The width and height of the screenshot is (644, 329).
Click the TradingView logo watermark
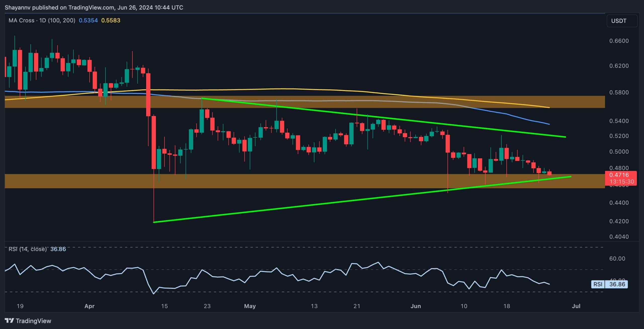[x=28, y=321]
